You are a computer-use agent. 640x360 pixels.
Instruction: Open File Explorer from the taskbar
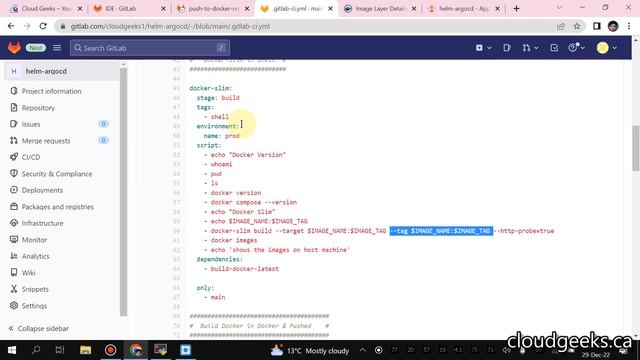coord(85,350)
